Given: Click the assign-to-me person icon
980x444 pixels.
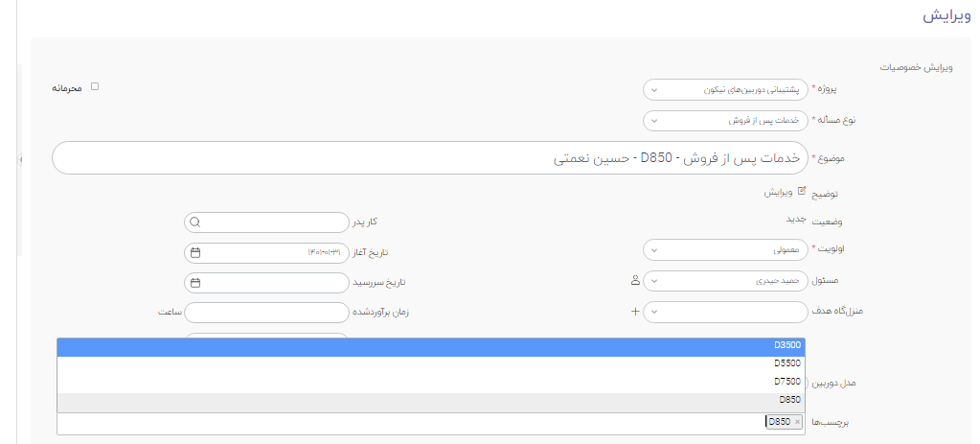Looking at the screenshot, I should pos(635,281).
